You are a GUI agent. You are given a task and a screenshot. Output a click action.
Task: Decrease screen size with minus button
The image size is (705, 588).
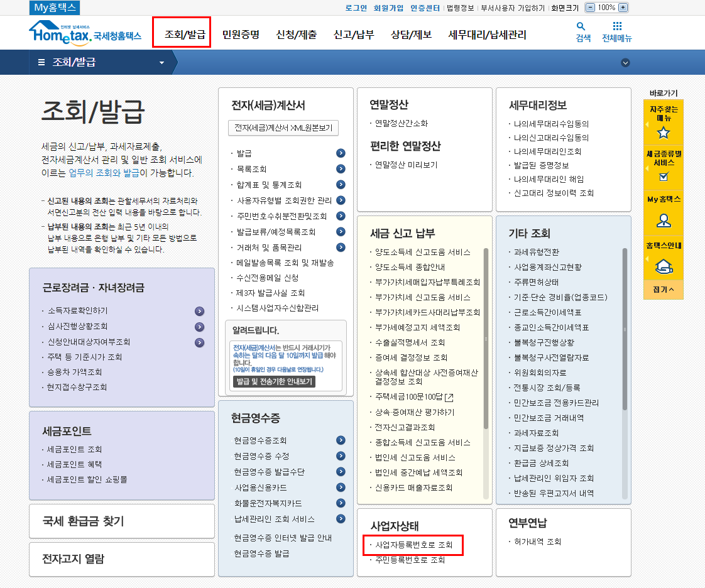591,8
